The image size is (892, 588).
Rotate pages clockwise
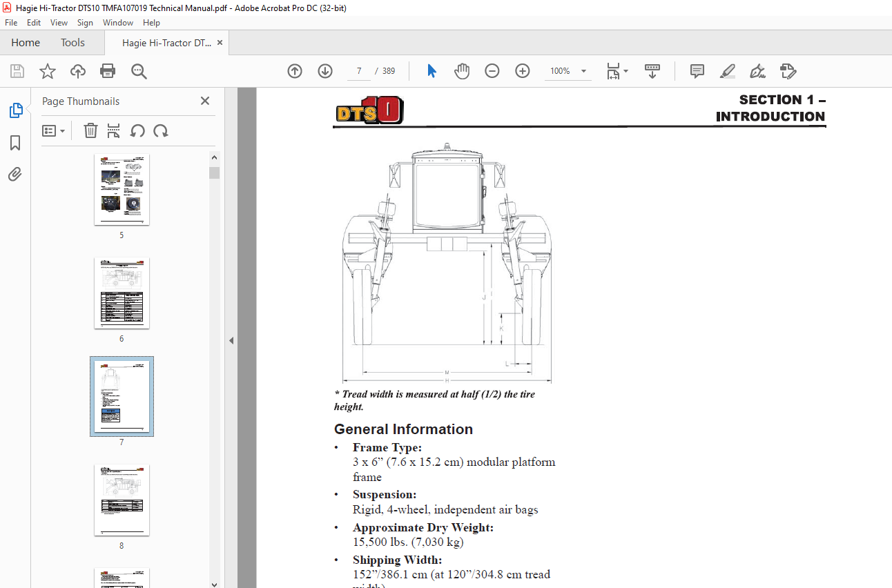click(161, 130)
